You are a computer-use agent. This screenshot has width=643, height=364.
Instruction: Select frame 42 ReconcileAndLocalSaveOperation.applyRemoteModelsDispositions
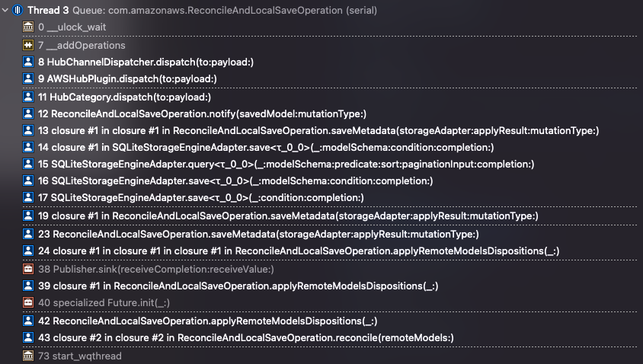pyautogui.click(x=207, y=321)
